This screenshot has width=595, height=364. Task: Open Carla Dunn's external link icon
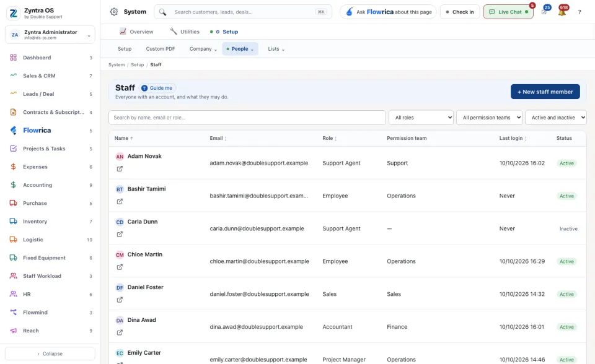coord(120,235)
